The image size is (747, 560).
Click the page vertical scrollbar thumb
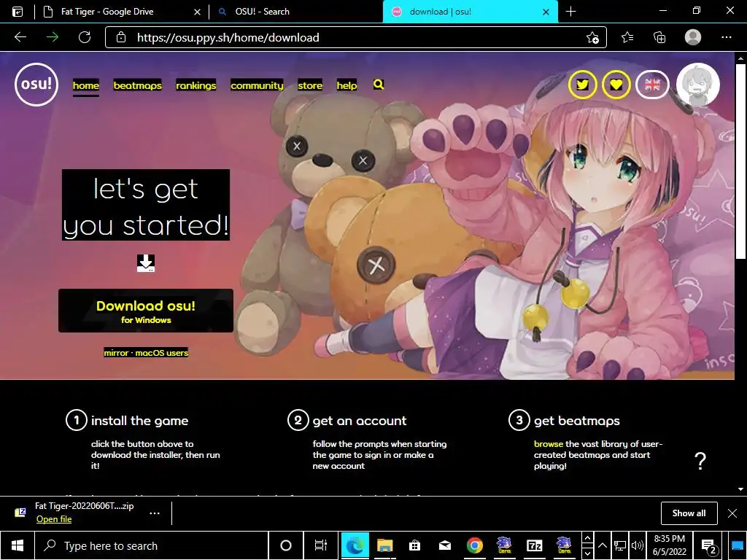click(740, 160)
